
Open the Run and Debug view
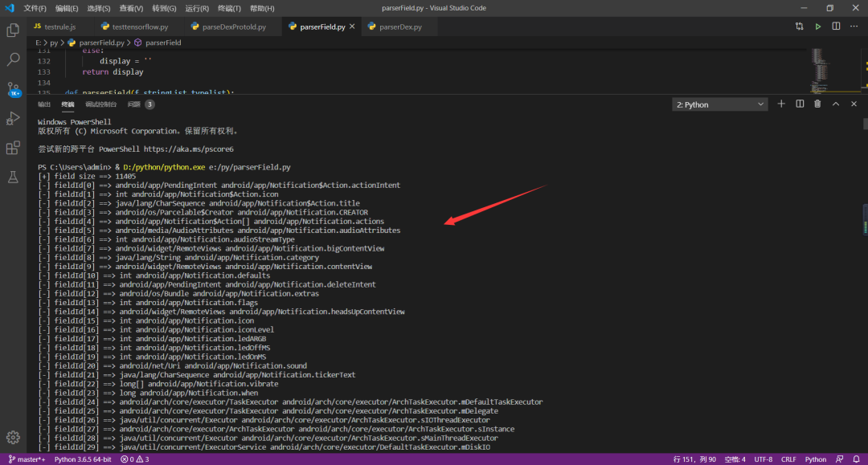pyautogui.click(x=13, y=118)
